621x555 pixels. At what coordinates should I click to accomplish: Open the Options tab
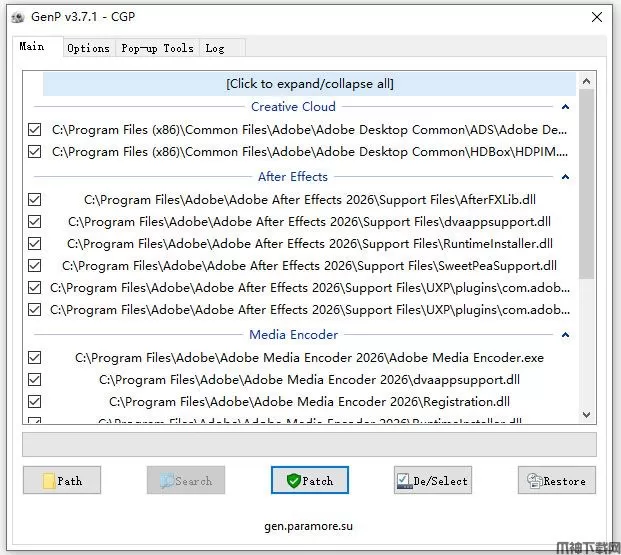tap(89, 48)
